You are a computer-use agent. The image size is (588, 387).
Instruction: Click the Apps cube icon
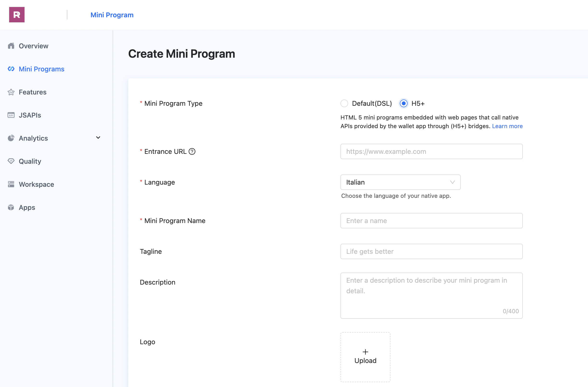pyautogui.click(x=11, y=207)
